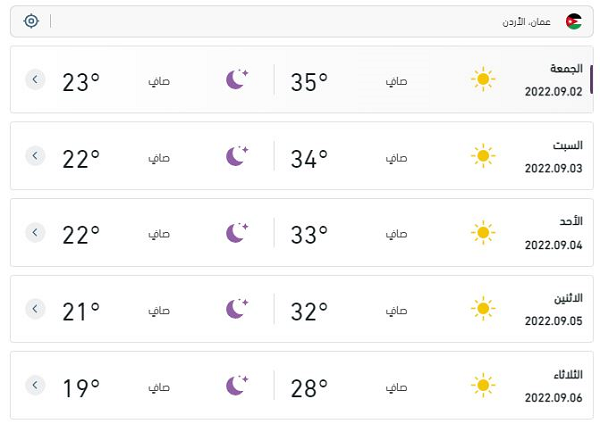Click the 28° high temperature for الثلاثاء
Image resolution: width=600 pixels, height=424 pixels.
(x=309, y=386)
